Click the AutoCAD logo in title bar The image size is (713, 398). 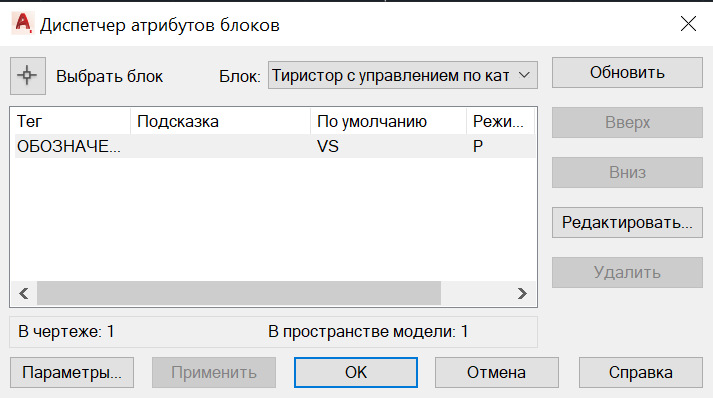[23, 24]
